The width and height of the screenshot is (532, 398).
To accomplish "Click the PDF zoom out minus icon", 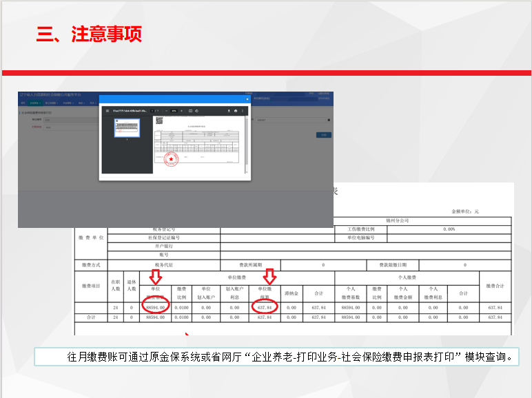I will [167, 111].
